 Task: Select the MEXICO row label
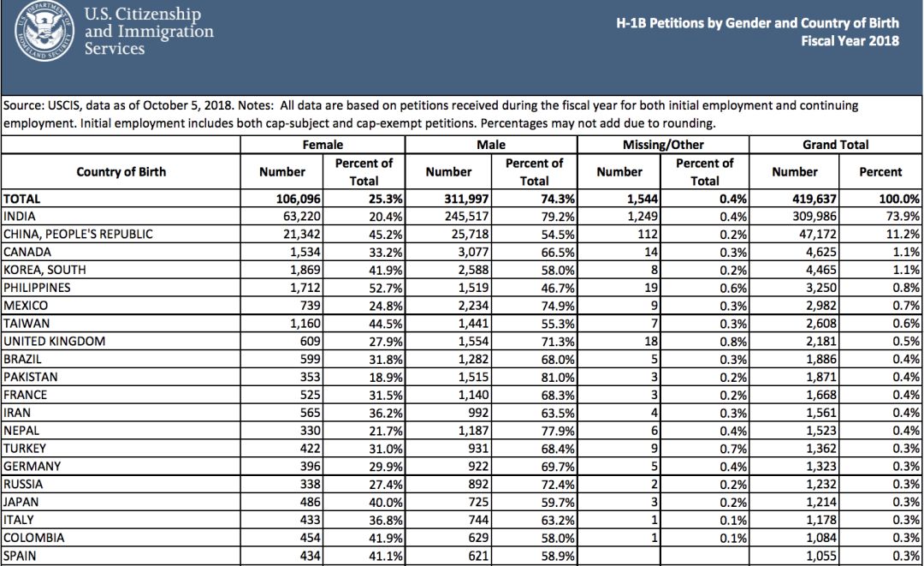click(26, 306)
